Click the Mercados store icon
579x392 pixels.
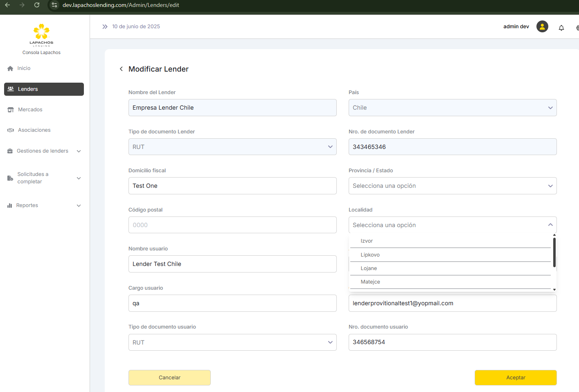coord(11,110)
